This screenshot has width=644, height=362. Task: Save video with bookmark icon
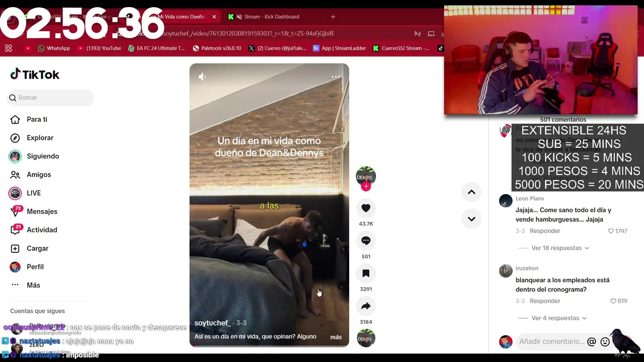[366, 274]
